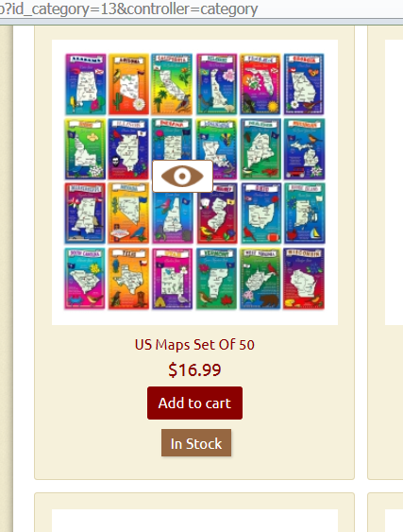Click the $16.99 price text

coord(194,369)
